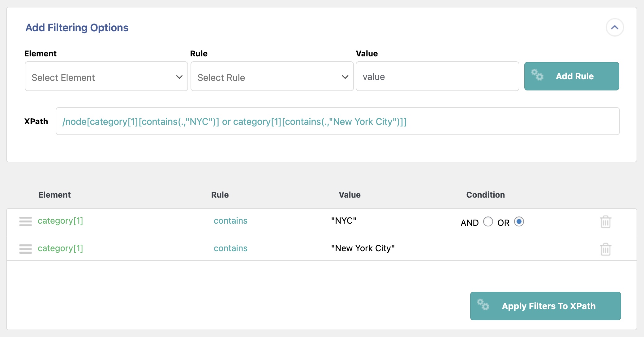This screenshot has width=644, height=337.
Task: Click contains rule in New York City row
Action: pos(230,248)
